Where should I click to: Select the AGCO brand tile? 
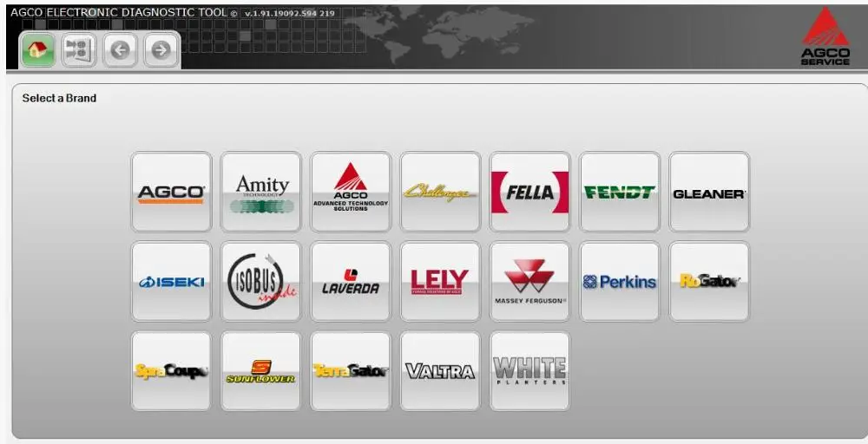pos(172,192)
